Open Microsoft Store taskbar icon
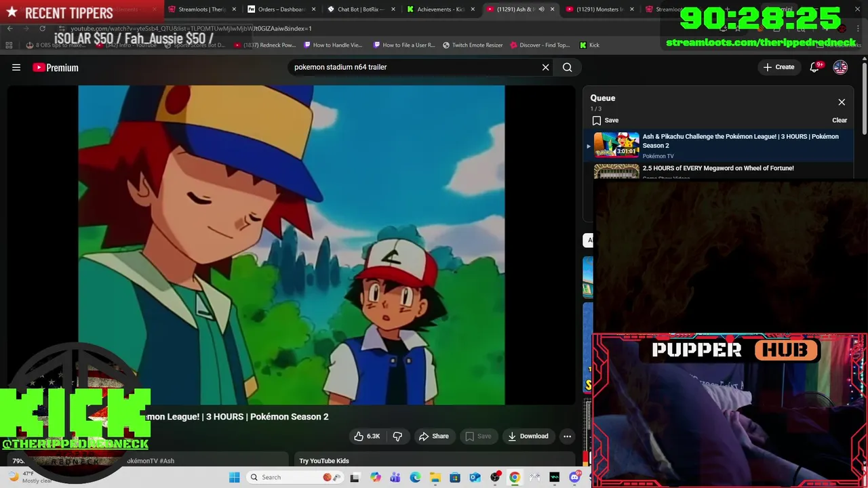The width and height of the screenshot is (868, 488). pyautogui.click(x=455, y=477)
